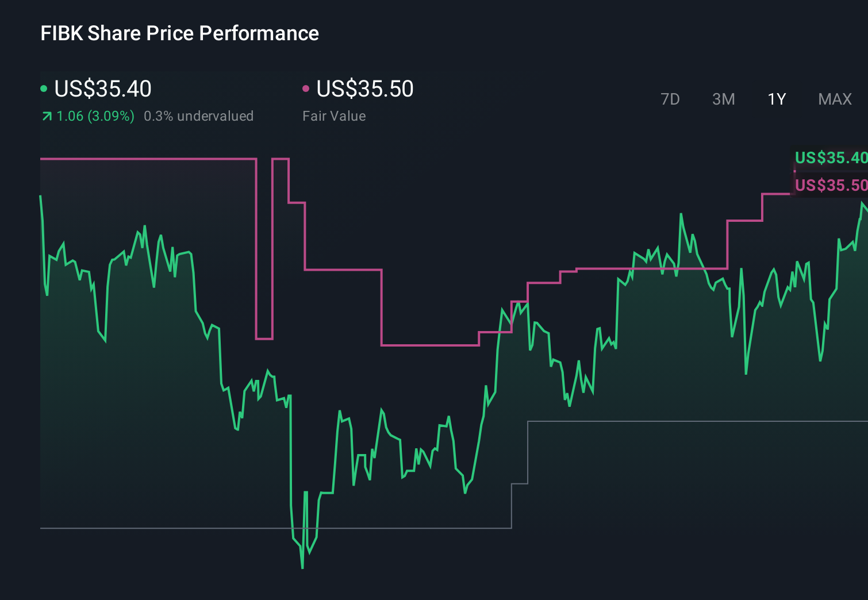This screenshot has height=600, width=868.
Task: Show the MAX price history
Action: pyautogui.click(x=835, y=99)
